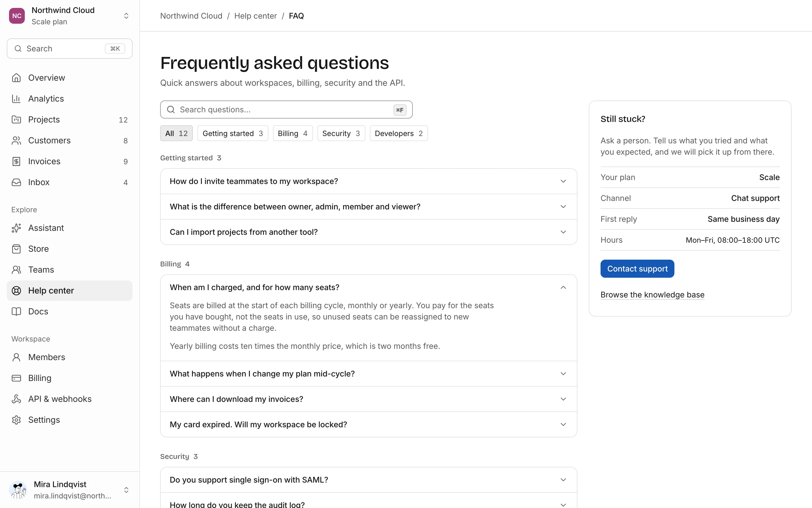
Task: Expand 'Can I import projects' question
Action: point(369,232)
